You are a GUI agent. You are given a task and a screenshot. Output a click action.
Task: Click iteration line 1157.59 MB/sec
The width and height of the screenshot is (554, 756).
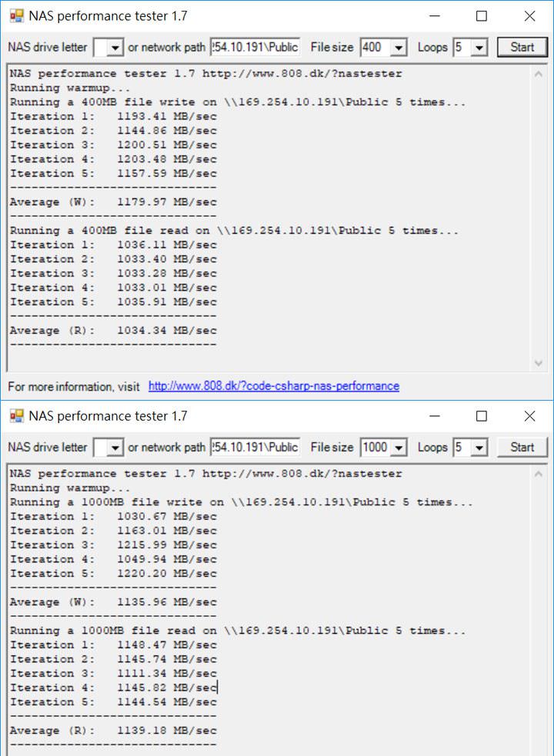[113, 174]
